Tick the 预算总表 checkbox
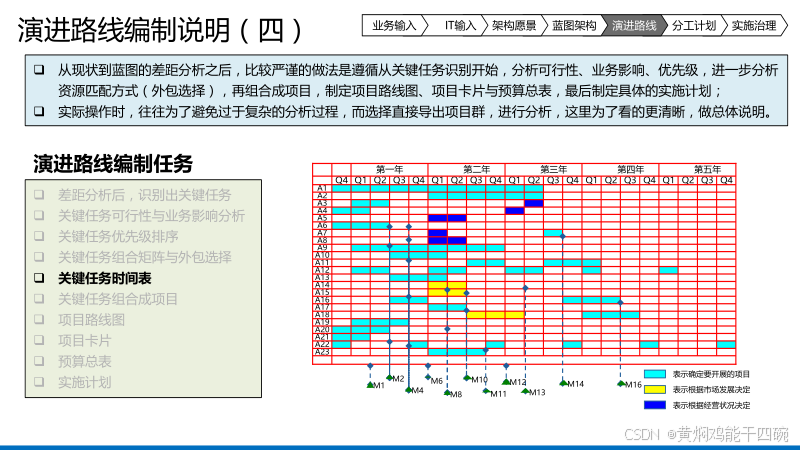800x450 pixels. click(x=39, y=361)
